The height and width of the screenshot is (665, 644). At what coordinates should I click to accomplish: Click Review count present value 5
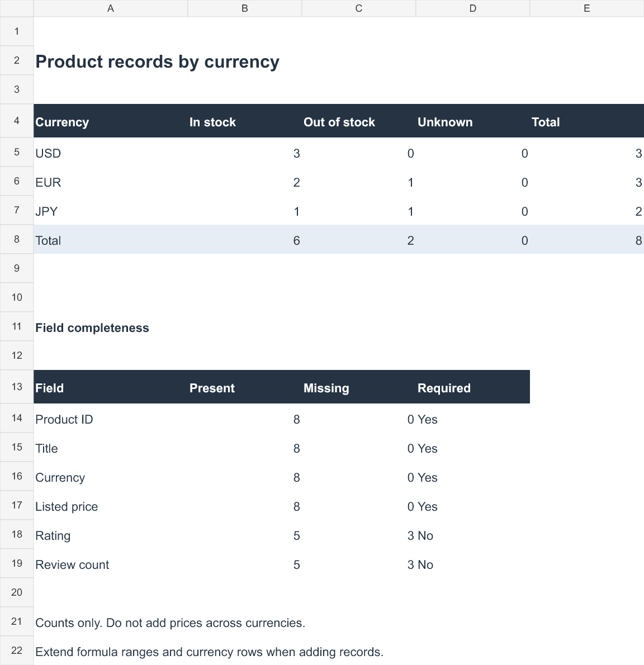click(x=245, y=564)
